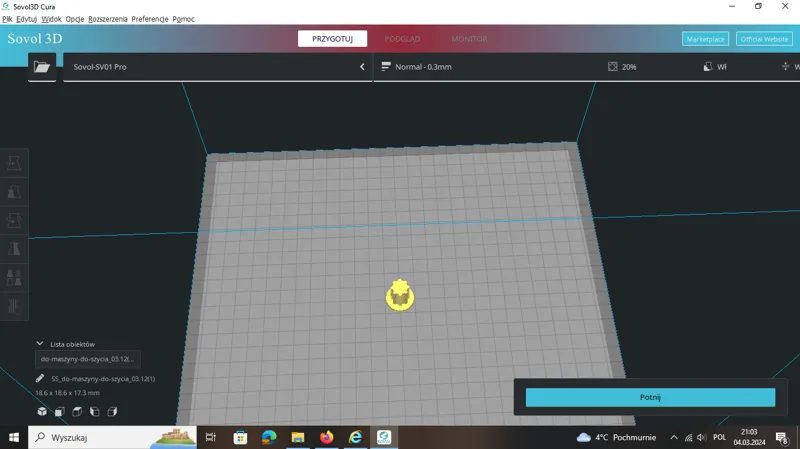Open the Rozszerzenia menu
This screenshot has height=449, width=800.
pos(108,19)
